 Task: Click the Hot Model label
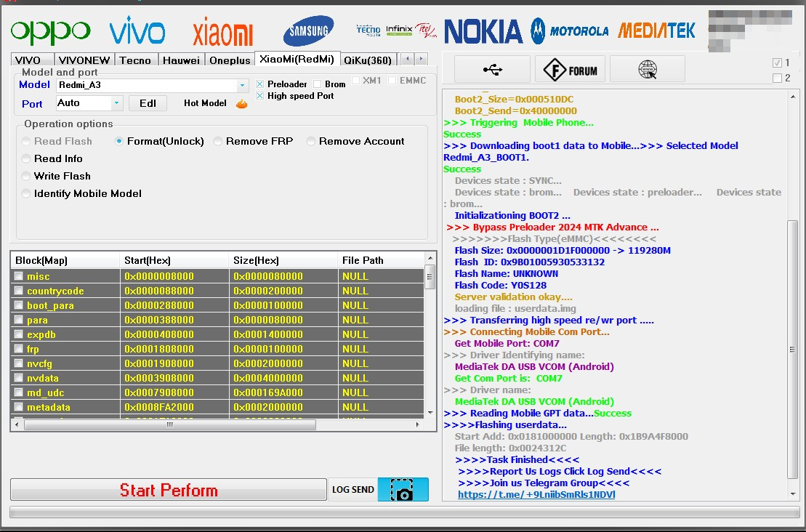205,103
